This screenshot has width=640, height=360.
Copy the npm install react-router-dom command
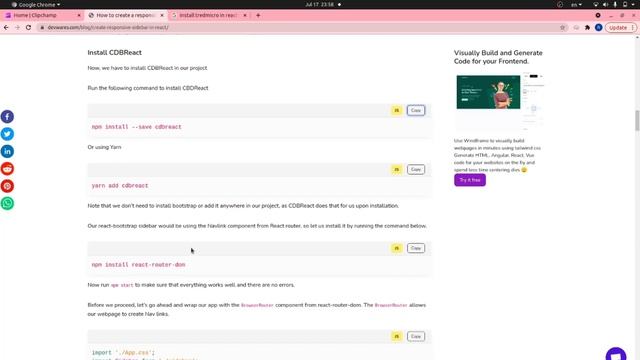pos(416,248)
